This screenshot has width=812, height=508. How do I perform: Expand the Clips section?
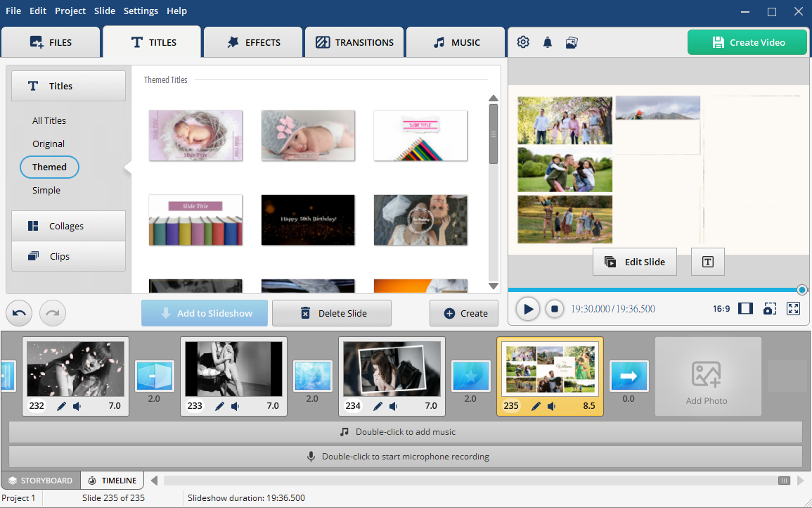(68, 256)
